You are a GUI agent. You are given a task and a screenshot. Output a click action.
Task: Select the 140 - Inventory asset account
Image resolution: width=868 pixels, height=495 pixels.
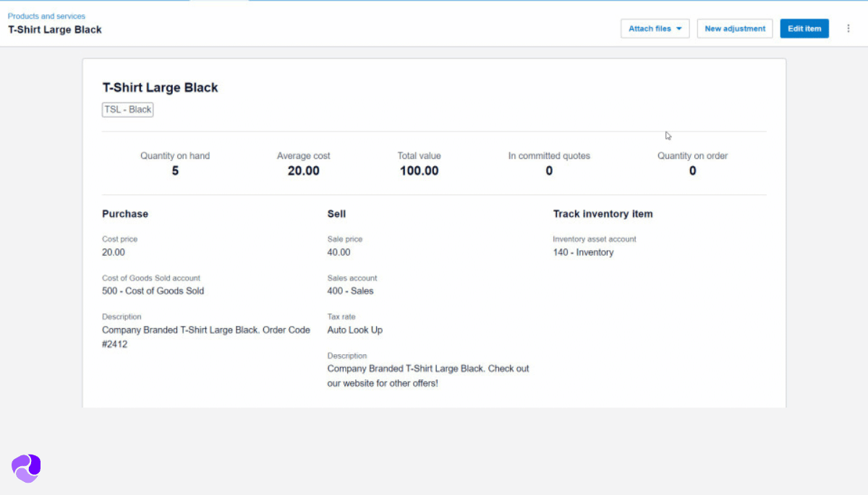point(583,252)
